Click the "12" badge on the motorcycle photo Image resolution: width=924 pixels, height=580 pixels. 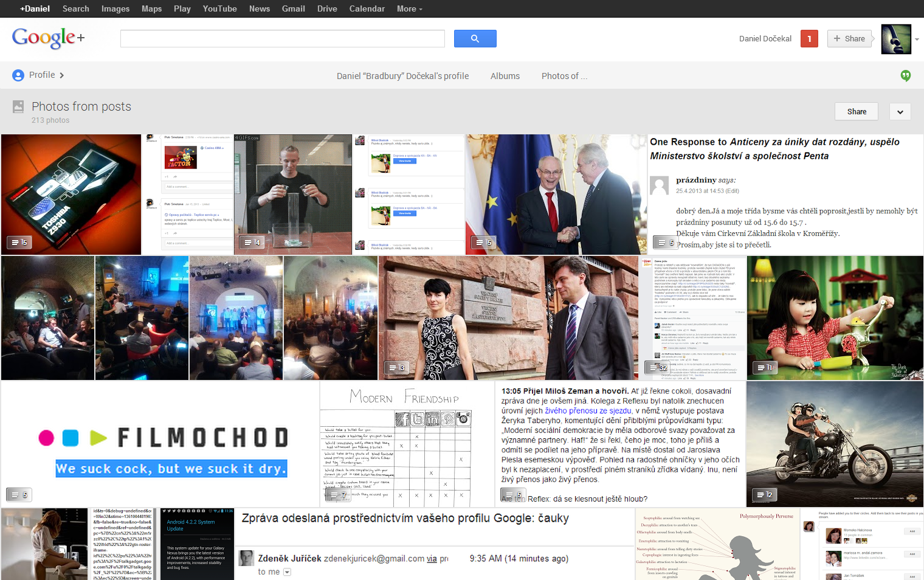tap(764, 494)
